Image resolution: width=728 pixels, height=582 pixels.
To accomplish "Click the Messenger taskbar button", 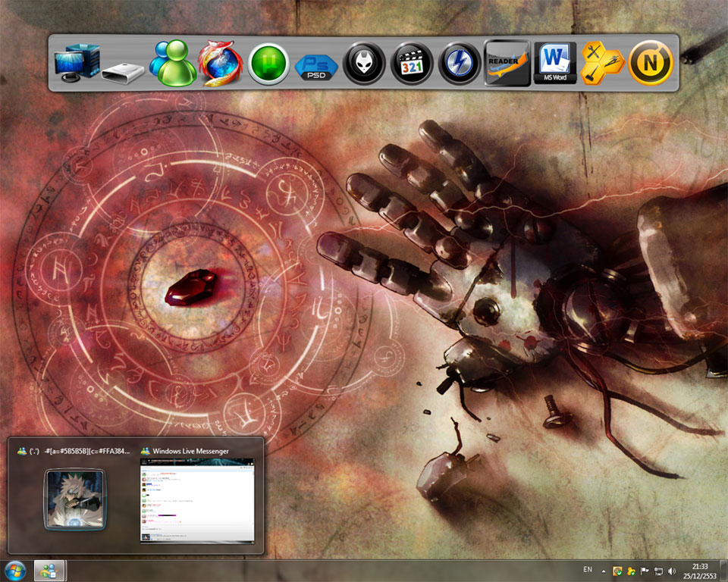I will [50, 571].
